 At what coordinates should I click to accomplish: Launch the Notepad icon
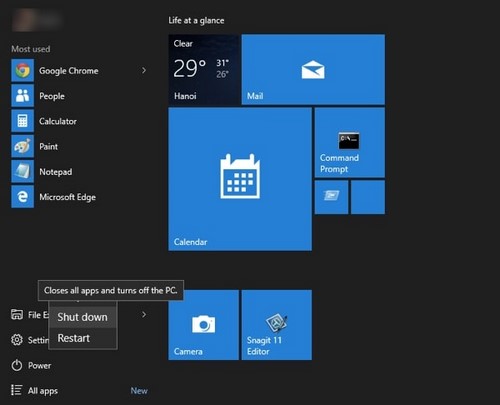[23, 171]
